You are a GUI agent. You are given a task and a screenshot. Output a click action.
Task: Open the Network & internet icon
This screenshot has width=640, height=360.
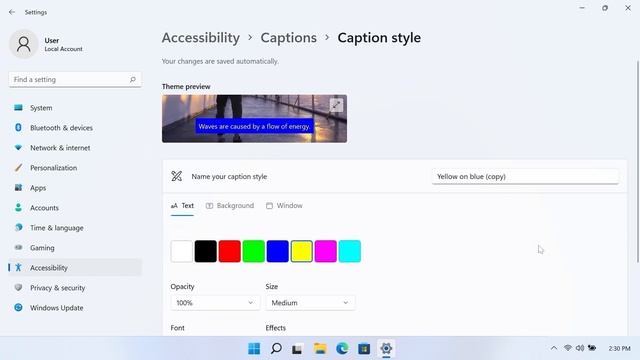(x=18, y=148)
